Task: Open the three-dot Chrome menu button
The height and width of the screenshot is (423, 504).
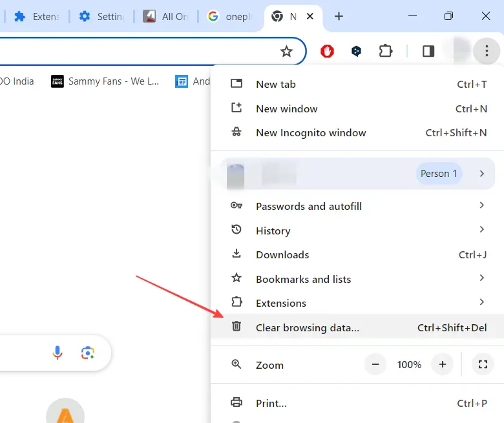Action: 485,51
